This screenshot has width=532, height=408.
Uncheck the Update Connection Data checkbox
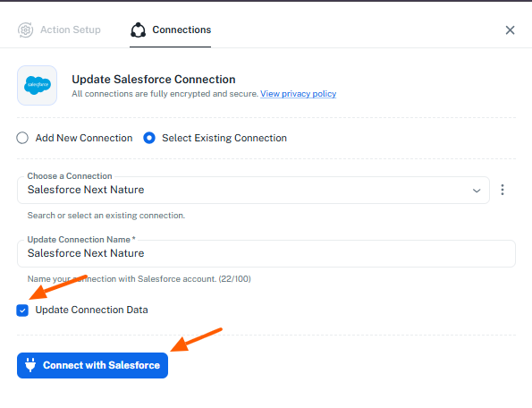tap(22, 310)
